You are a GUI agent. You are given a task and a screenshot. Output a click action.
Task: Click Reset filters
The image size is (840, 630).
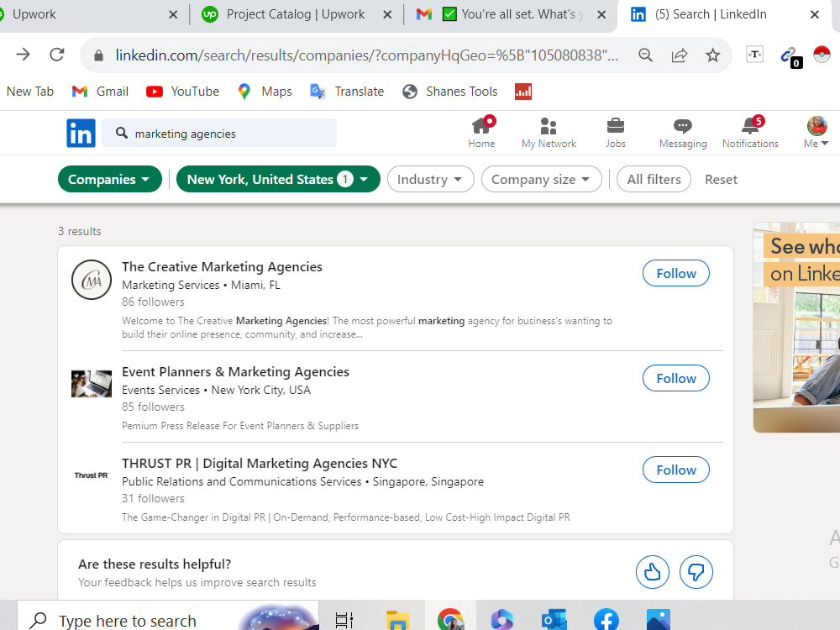click(721, 180)
